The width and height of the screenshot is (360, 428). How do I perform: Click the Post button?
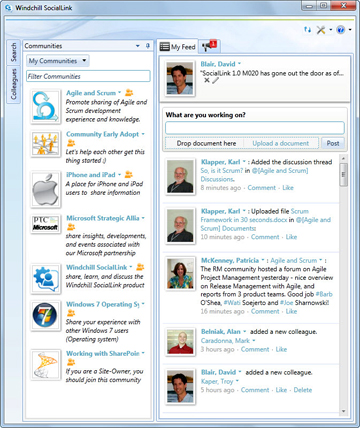(333, 143)
